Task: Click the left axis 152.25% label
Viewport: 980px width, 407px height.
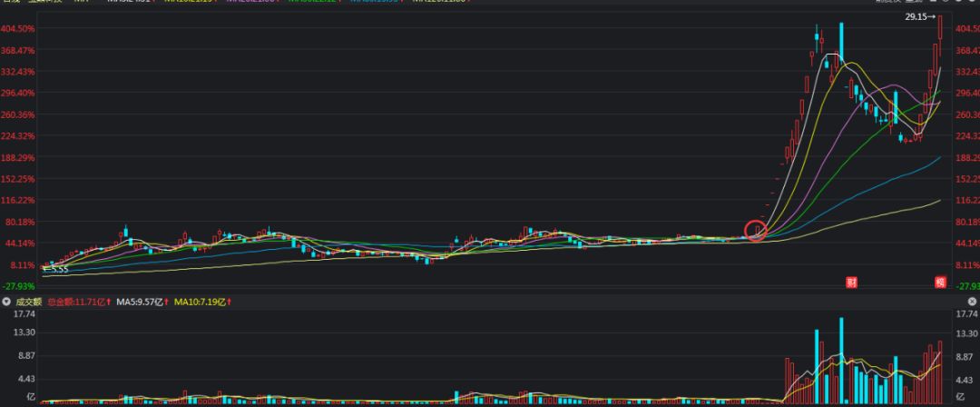Action: pyautogui.click(x=18, y=178)
